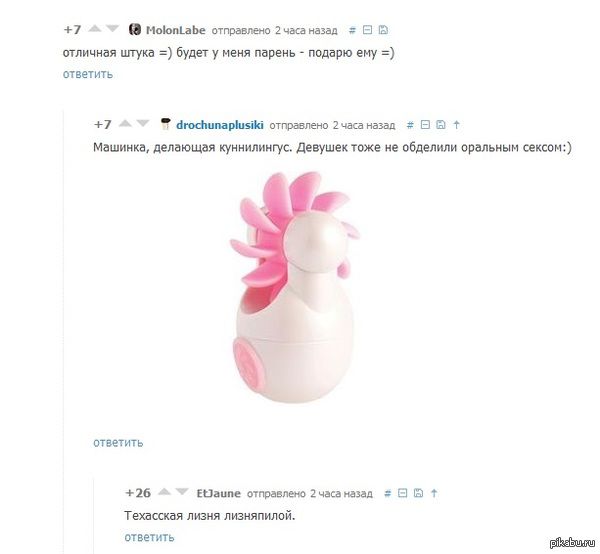The image size is (600, 554).
Task: Open permalink hash for MolonLabe's comment
Action: point(352,30)
